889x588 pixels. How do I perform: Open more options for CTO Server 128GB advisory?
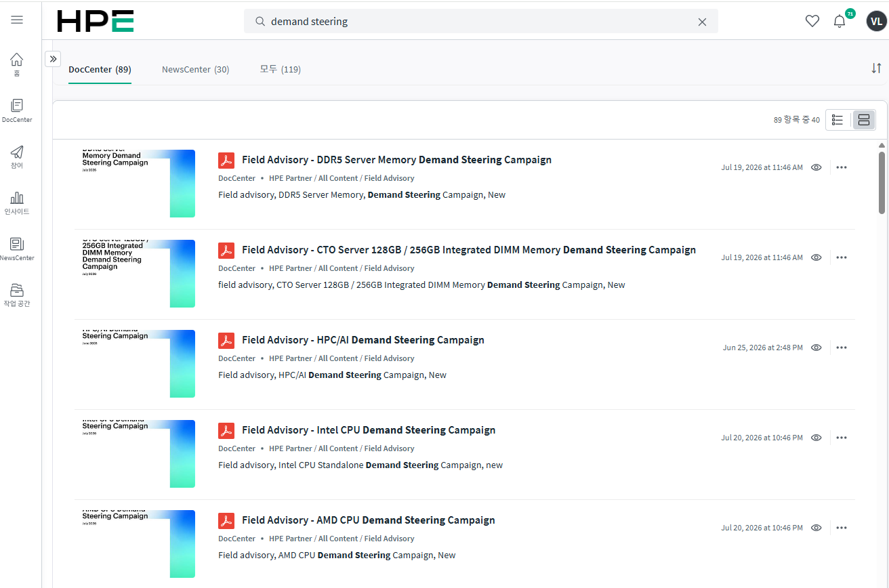click(x=842, y=257)
